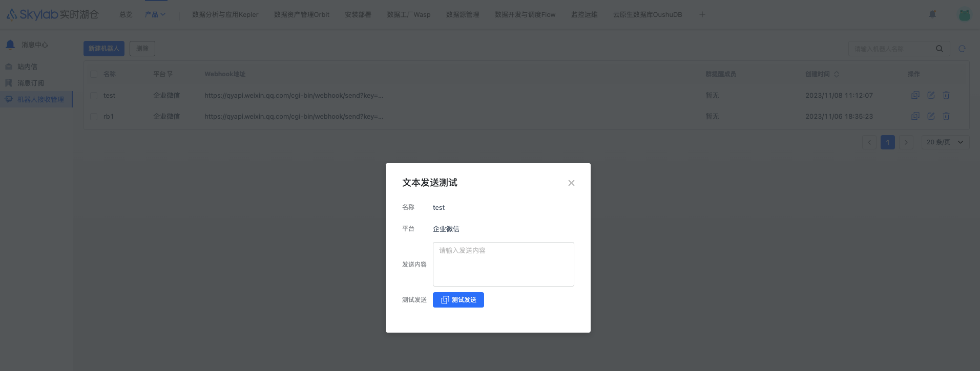Click the 新建机器人 button
Viewport: 980px width, 371px height.
pos(103,49)
